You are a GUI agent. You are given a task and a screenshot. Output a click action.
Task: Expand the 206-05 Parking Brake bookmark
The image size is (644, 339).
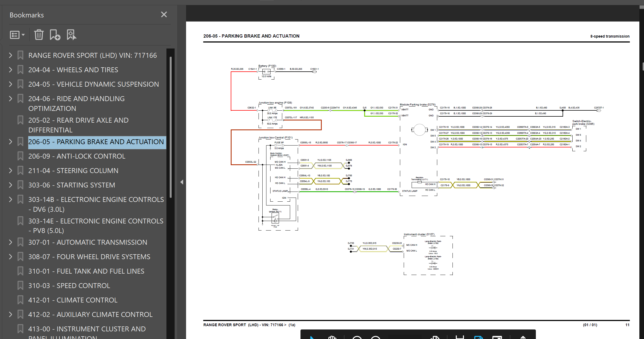click(10, 142)
